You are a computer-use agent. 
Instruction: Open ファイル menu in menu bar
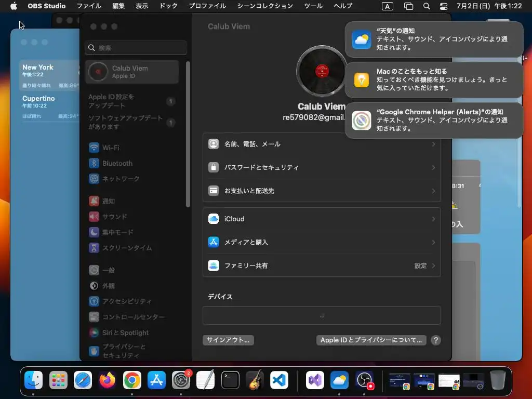(89, 6)
